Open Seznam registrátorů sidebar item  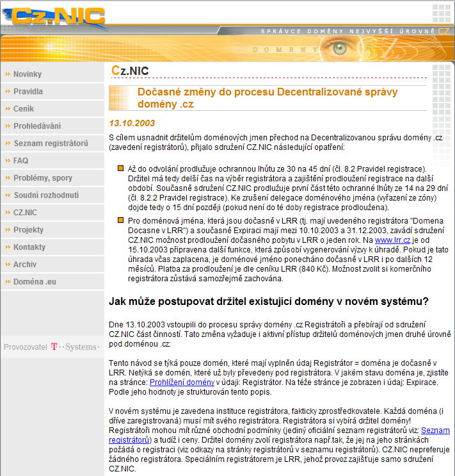pos(51,144)
